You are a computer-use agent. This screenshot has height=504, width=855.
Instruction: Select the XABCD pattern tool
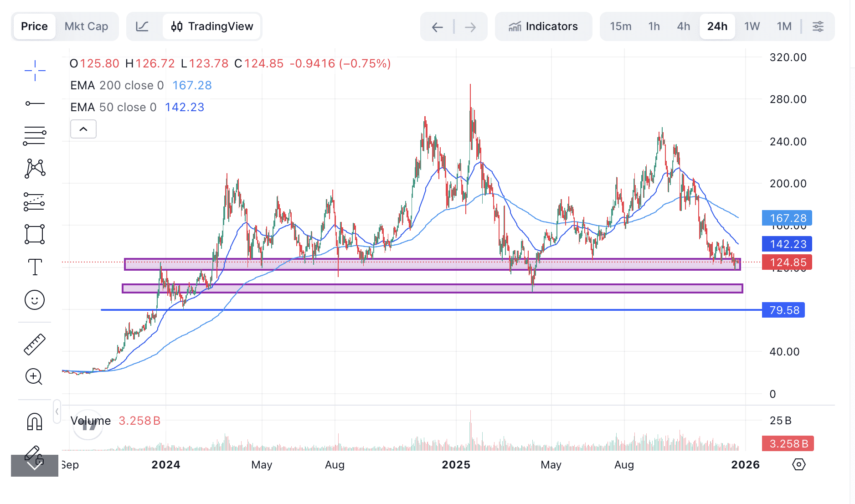(x=35, y=169)
